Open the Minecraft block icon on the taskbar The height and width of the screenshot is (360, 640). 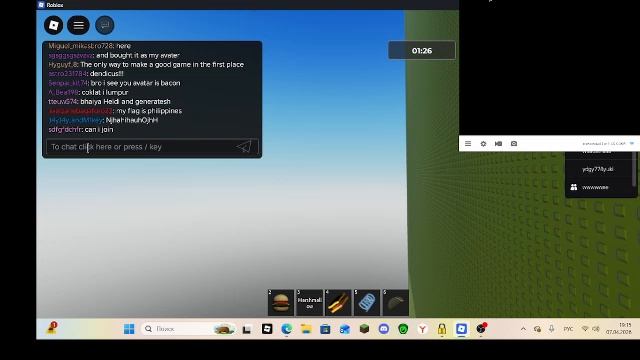coord(364,329)
